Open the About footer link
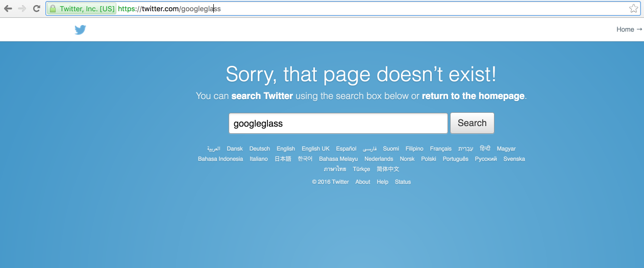 tap(363, 182)
